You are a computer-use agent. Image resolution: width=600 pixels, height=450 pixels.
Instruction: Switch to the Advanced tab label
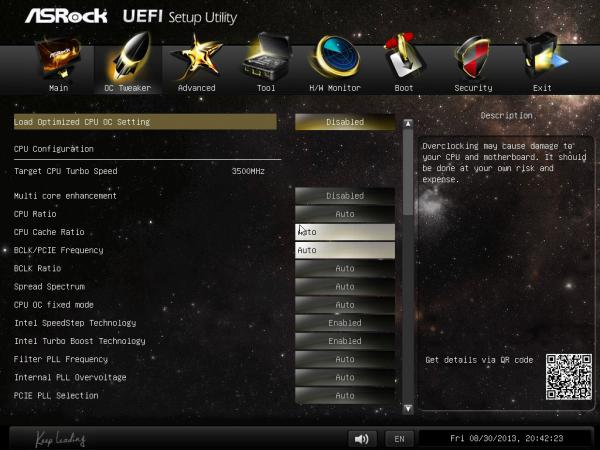coord(197,88)
